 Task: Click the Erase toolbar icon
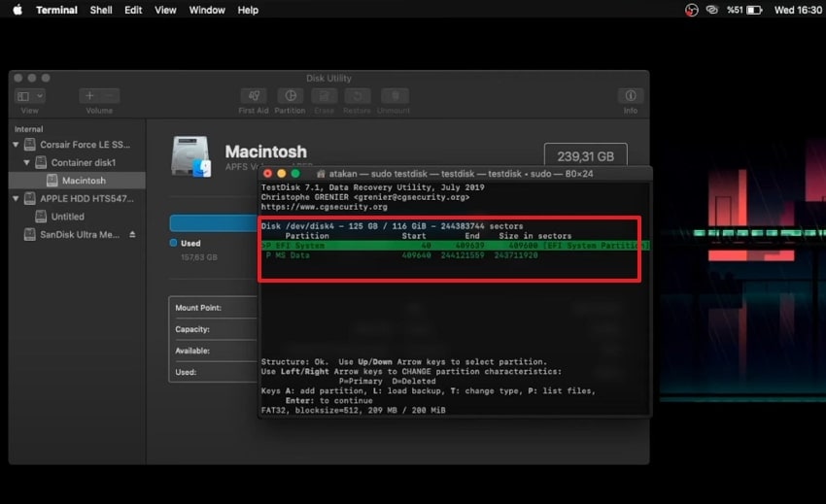(x=324, y=96)
